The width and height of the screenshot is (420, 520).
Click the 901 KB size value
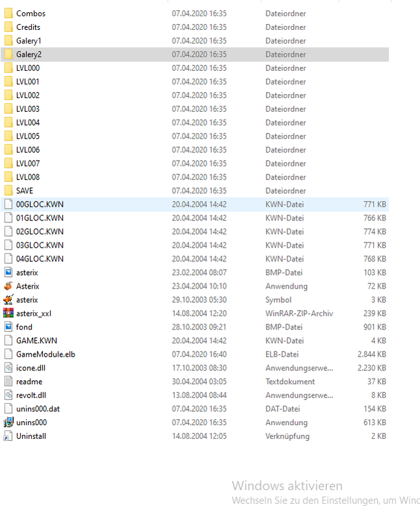tap(374, 327)
